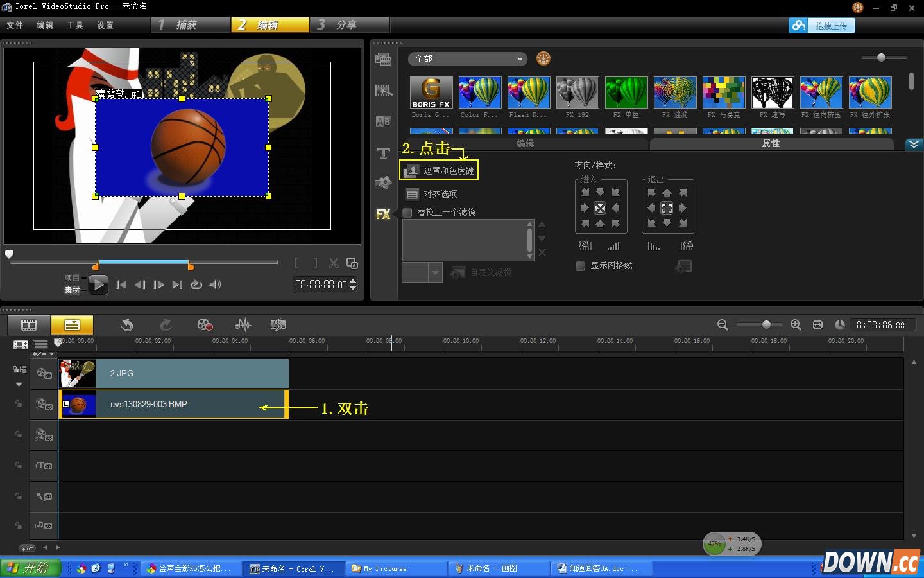The height and width of the screenshot is (578, 924).
Task: Click the Undo arrow in timeline toolbar
Action: (127, 325)
